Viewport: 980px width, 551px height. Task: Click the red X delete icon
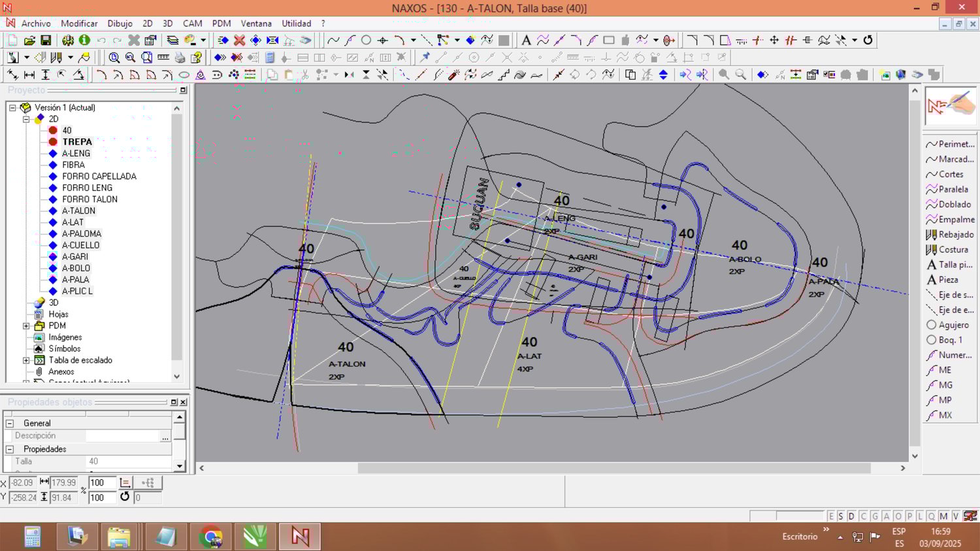tap(239, 41)
